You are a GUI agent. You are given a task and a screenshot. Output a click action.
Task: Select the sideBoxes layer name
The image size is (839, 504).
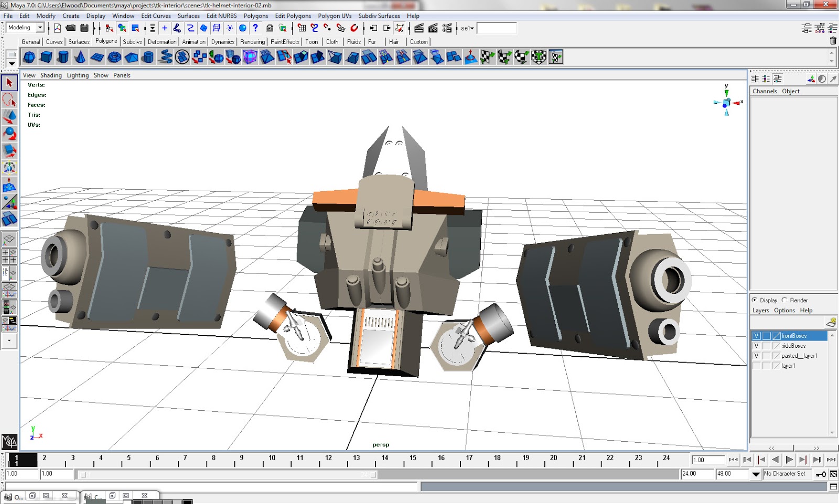(793, 346)
